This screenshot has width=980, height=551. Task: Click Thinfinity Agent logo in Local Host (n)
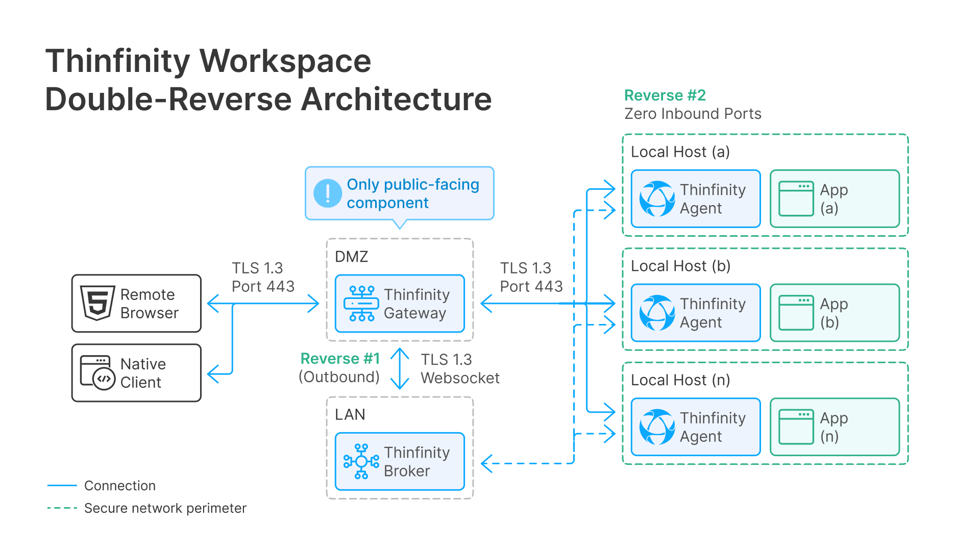pyautogui.click(x=657, y=427)
